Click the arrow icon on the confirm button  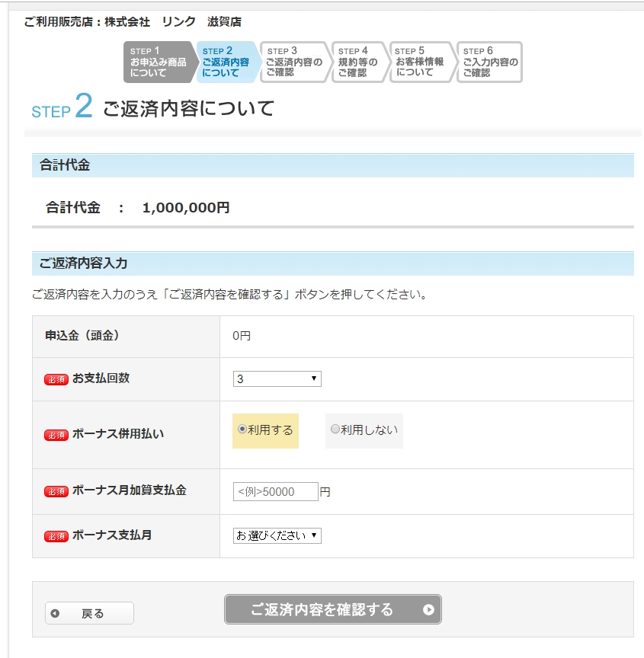428,609
